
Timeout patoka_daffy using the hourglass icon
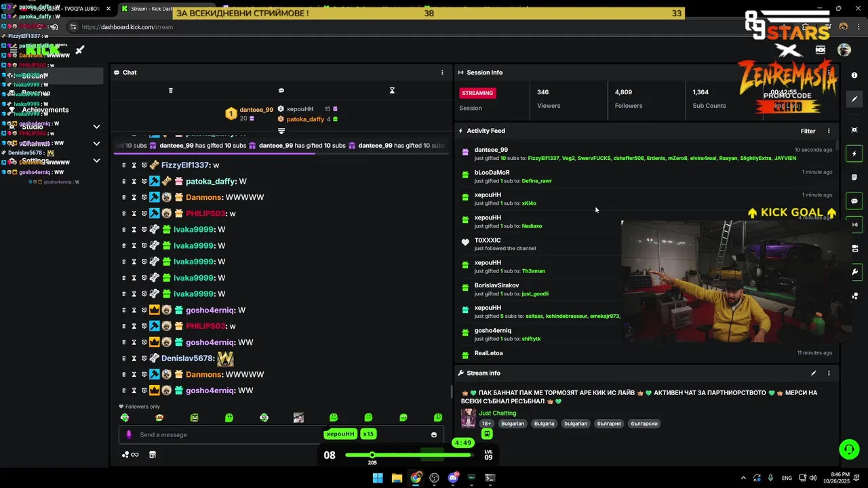point(134,182)
